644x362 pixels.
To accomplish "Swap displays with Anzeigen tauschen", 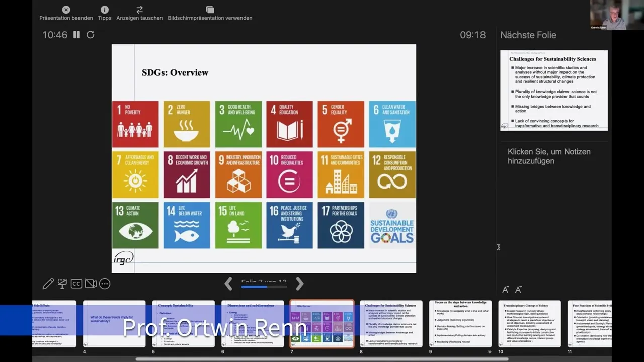I will click(139, 14).
